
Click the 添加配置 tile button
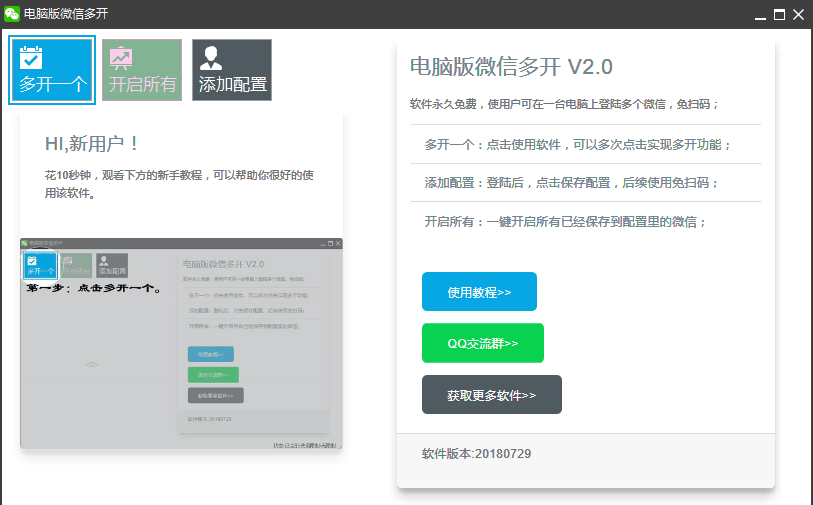(x=232, y=70)
